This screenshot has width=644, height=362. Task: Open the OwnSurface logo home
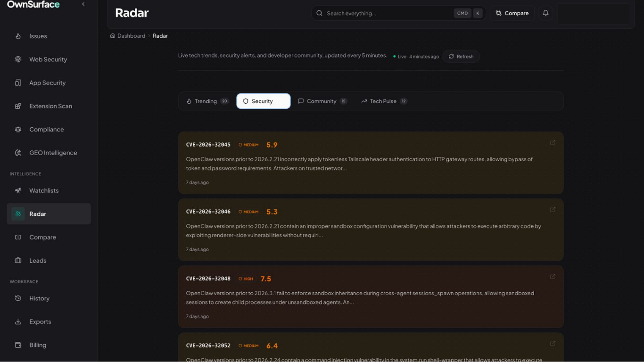pos(33,5)
